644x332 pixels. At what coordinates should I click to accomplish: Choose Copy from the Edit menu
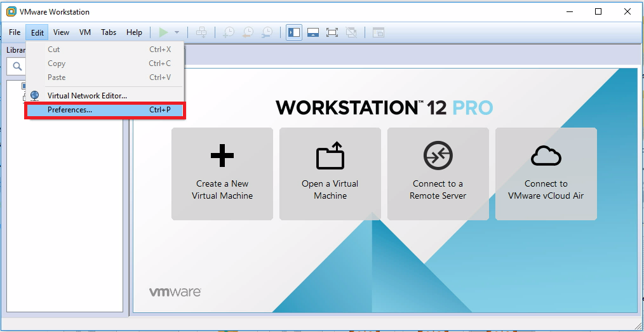(x=105, y=63)
